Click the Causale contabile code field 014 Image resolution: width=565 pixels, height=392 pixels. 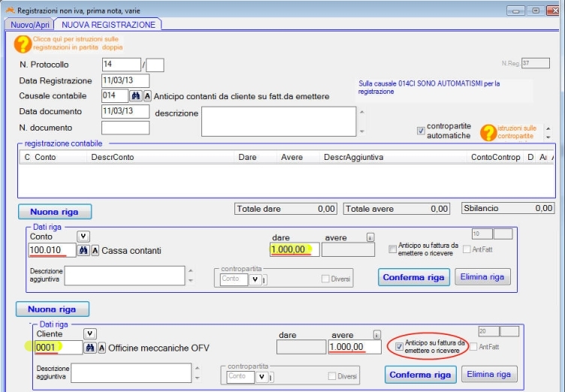point(115,96)
